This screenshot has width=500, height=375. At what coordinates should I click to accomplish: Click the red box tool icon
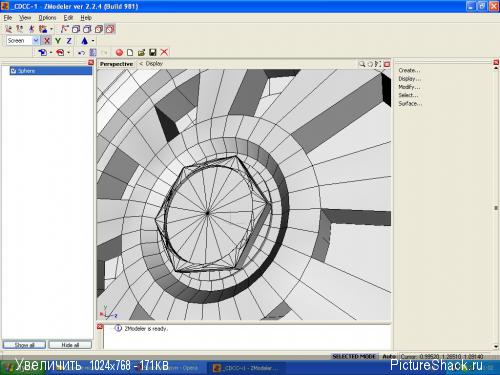pyautogui.click(x=60, y=52)
